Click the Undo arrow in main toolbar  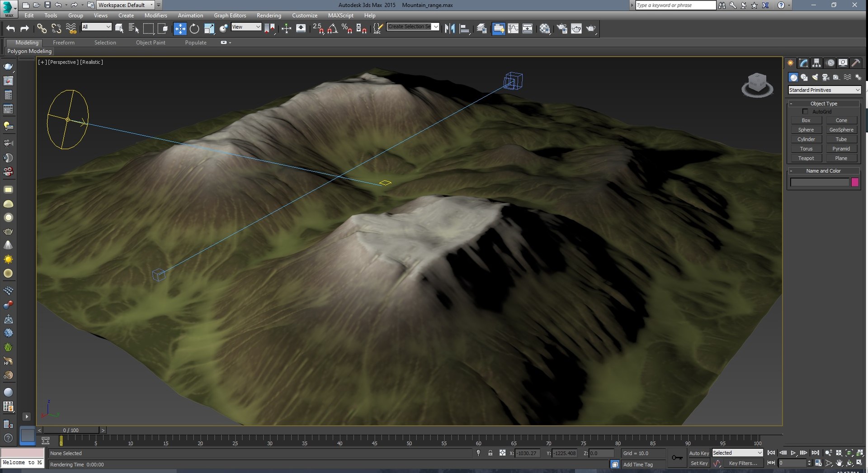(10, 28)
